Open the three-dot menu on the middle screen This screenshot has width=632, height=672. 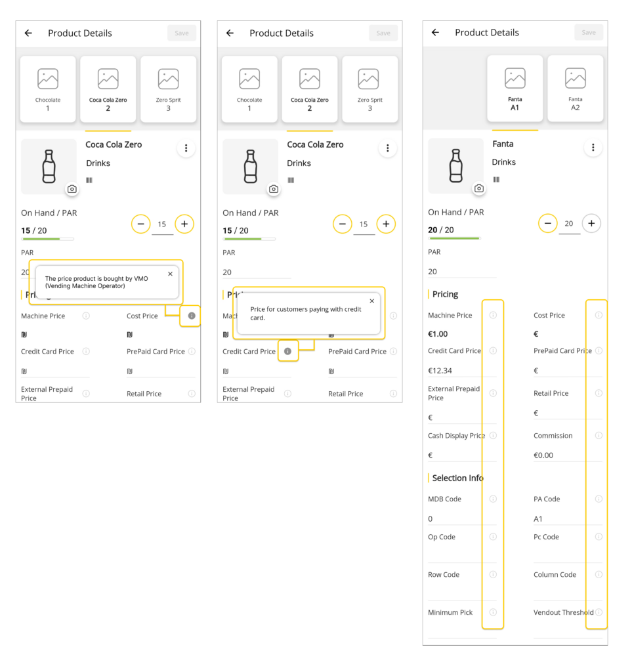click(388, 148)
